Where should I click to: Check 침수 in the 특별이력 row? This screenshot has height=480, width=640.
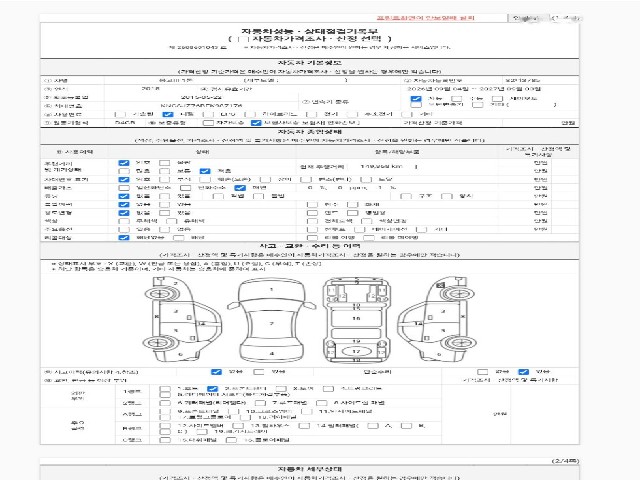[x=312, y=204]
